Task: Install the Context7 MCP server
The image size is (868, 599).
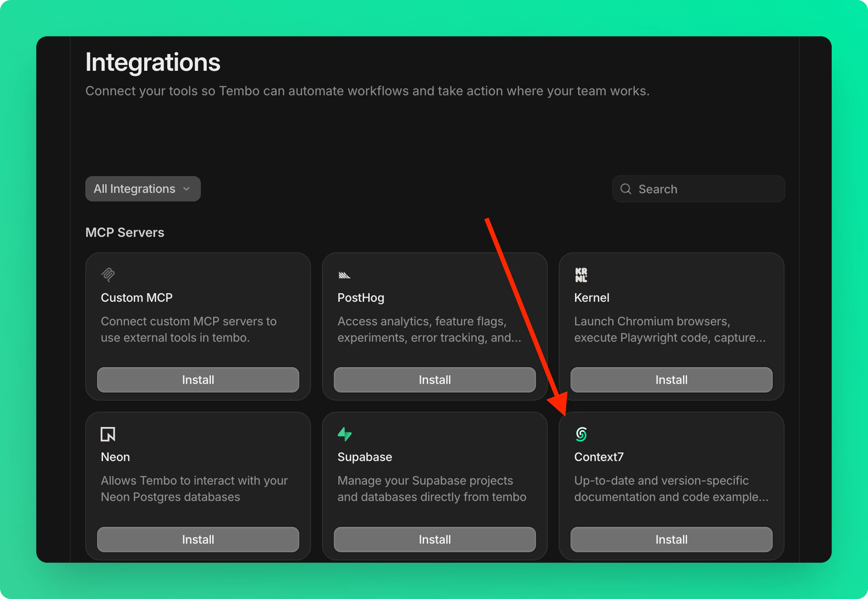Action: point(671,540)
